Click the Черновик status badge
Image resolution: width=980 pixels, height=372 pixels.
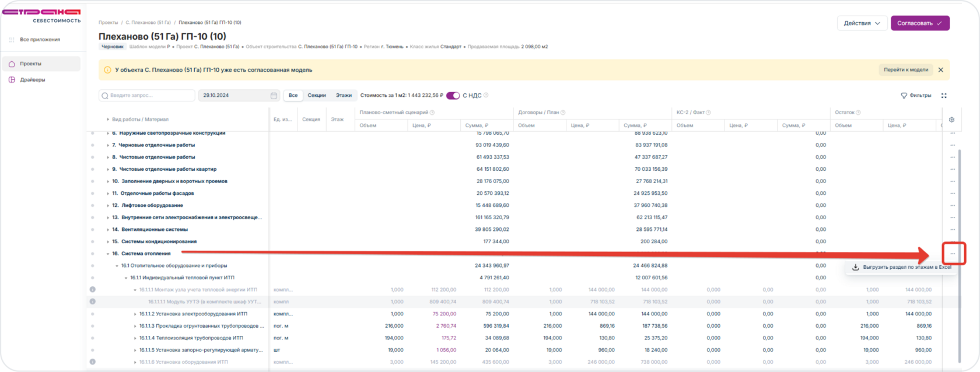pos(112,47)
